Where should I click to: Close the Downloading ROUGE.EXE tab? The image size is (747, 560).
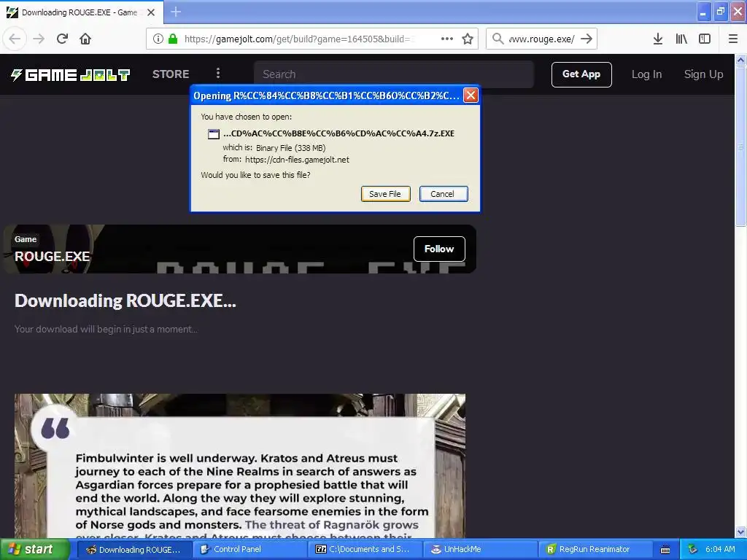pyautogui.click(x=151, y=12)
